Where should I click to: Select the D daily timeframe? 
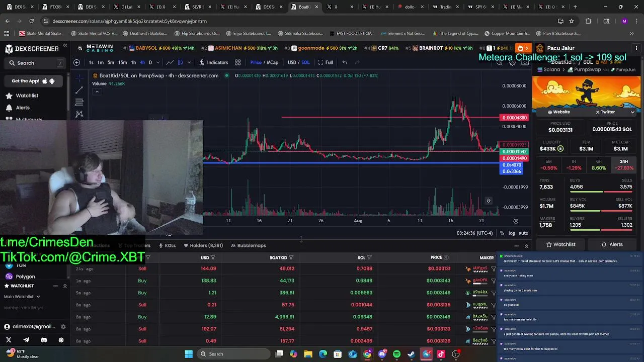coord(150,62)
